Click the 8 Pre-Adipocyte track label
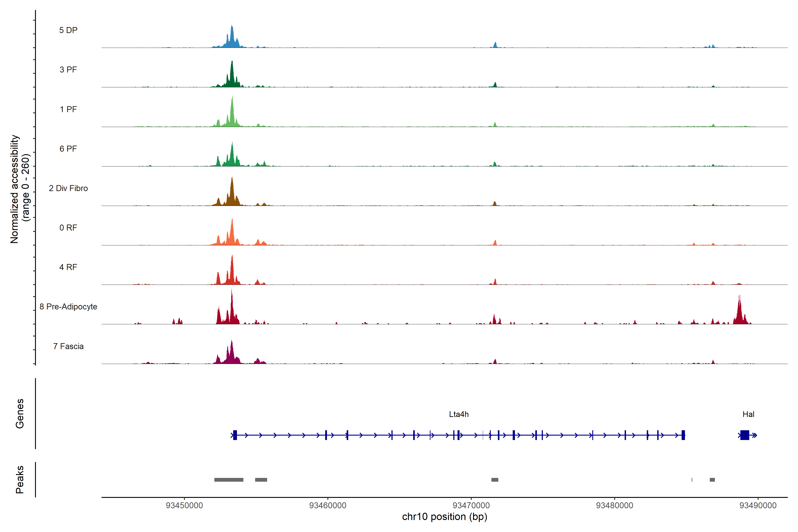Screen dimensions: 798x532 click(68, 306)
